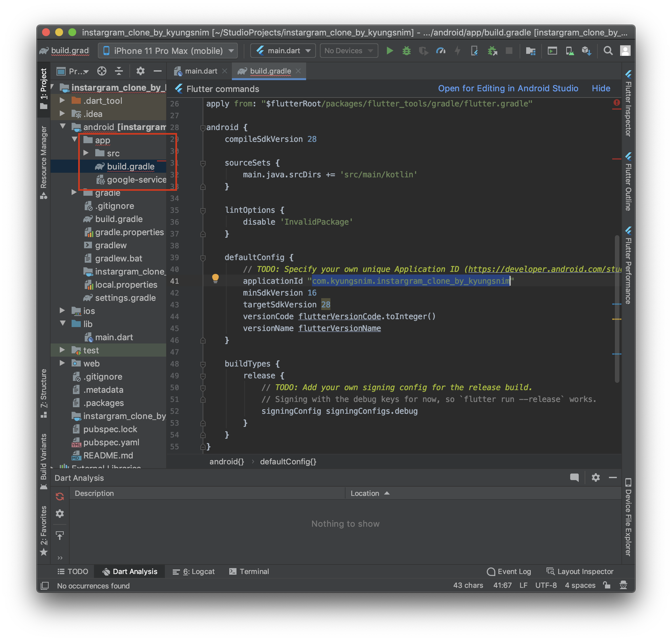Expand the ios folder in project tree
The image size is (672, 641).
coord(62,311)
